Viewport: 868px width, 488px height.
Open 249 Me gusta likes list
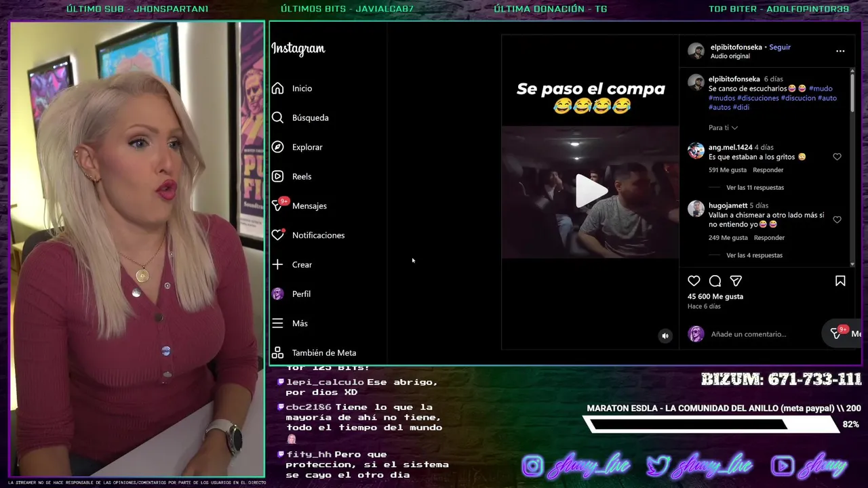coord(728,238)
